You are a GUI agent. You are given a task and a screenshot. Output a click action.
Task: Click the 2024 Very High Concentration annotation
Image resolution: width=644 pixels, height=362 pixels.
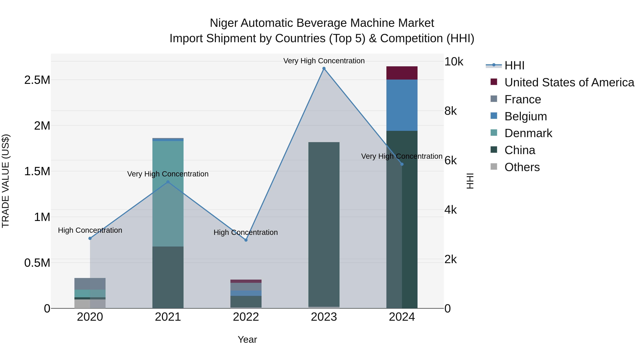(402, 156)
